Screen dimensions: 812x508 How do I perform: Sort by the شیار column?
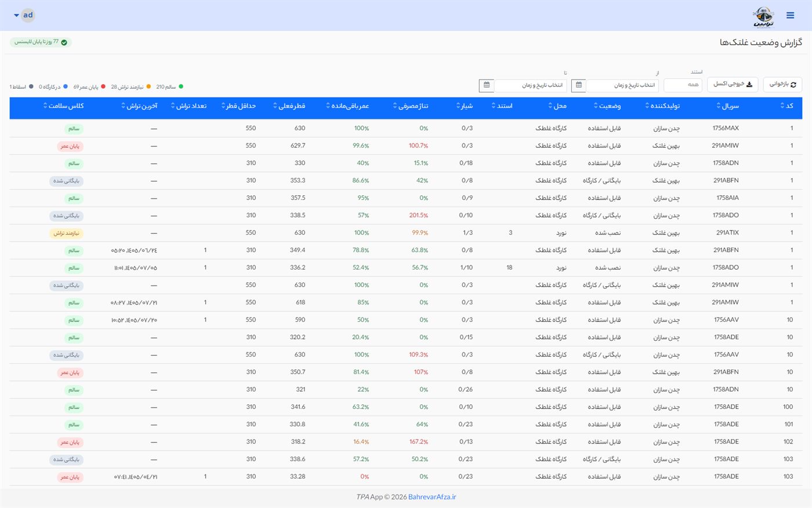[465, 106]
